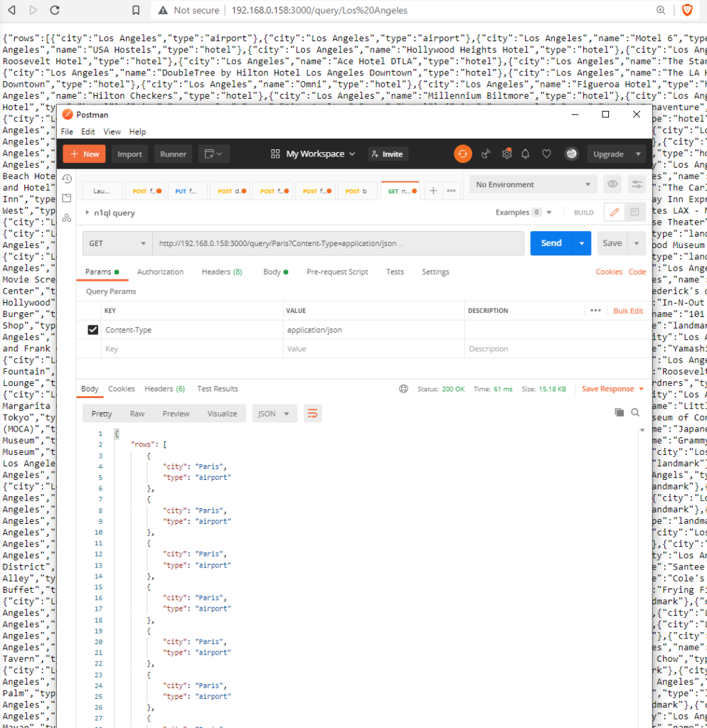This screenshot has width=707, height=728.
Task: Toggle the response word wrap icon
Action: (312, 413)
